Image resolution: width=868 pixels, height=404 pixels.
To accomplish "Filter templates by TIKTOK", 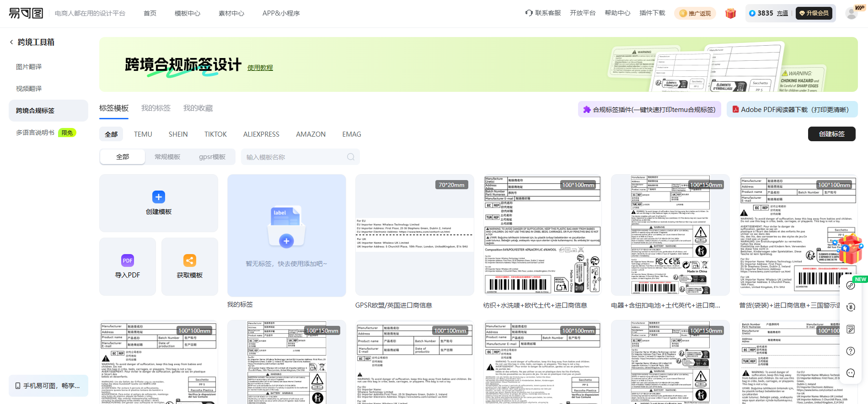I will click(215, 134).
